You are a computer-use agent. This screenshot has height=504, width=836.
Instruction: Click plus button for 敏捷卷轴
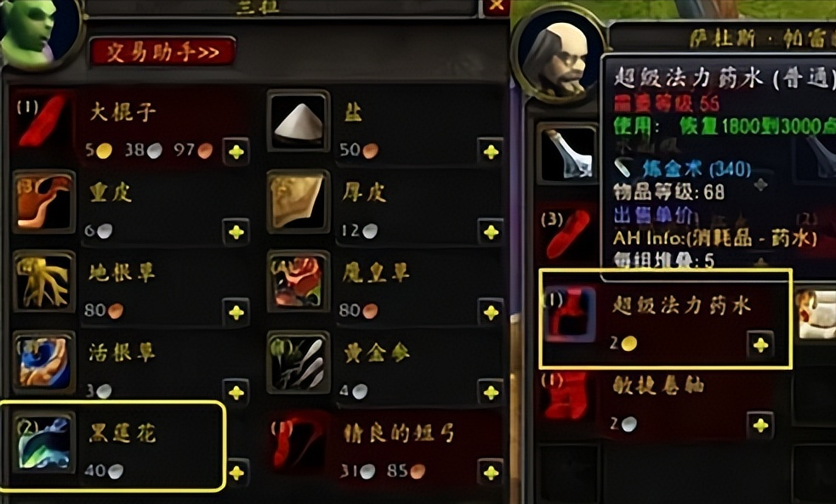click(x=760, y=425)
